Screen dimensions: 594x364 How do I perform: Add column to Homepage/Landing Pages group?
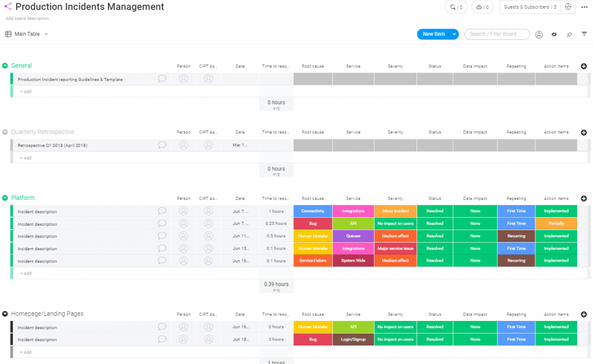pyautogui.click(x=583, y=314)
